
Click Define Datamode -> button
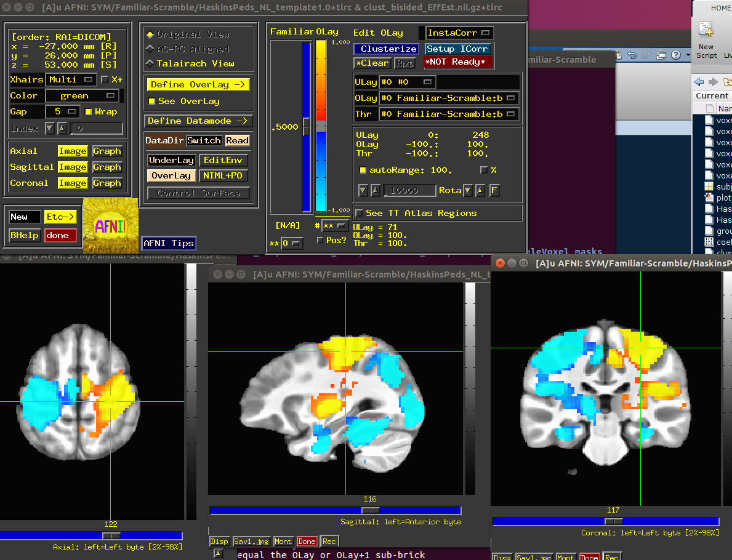point(198,121)
